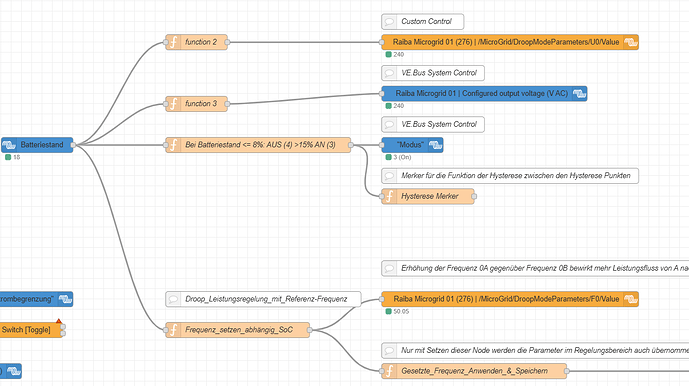Click comment icon of VE.Bus System Control above Modus

click(x=389, y=124)
